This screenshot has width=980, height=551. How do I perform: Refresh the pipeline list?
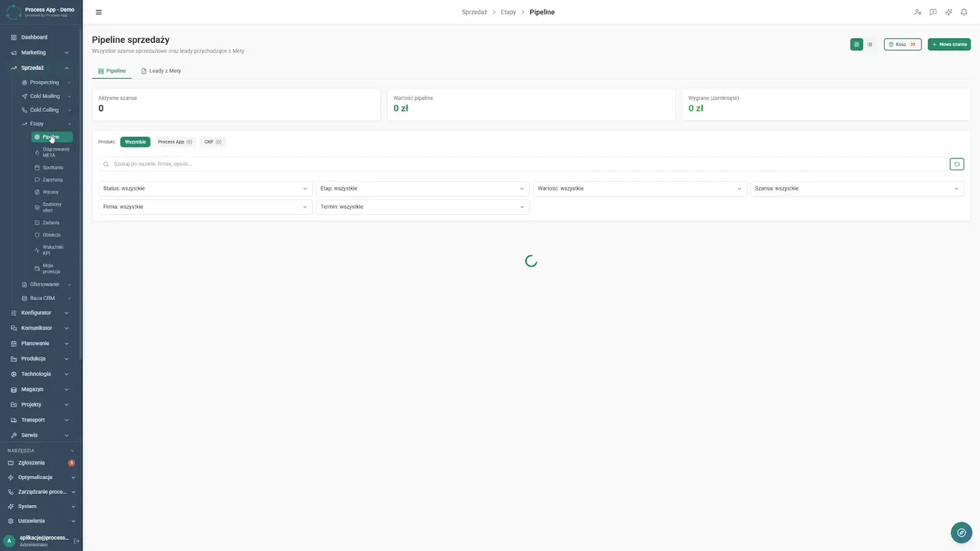point(957,164)
